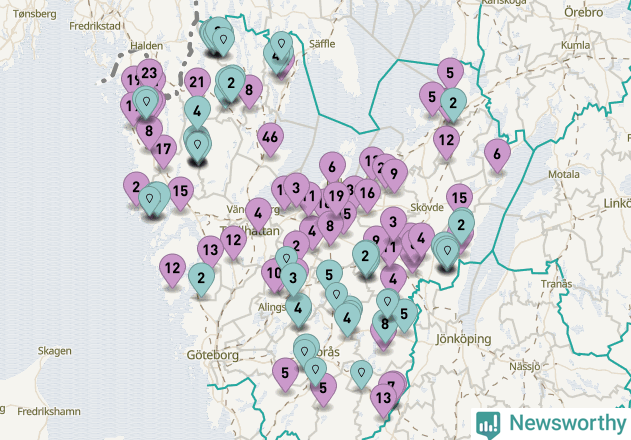Viewport: 631px width, 440px height.
Task: Click the Fredrikshamn label
Action: pos(49,411)
